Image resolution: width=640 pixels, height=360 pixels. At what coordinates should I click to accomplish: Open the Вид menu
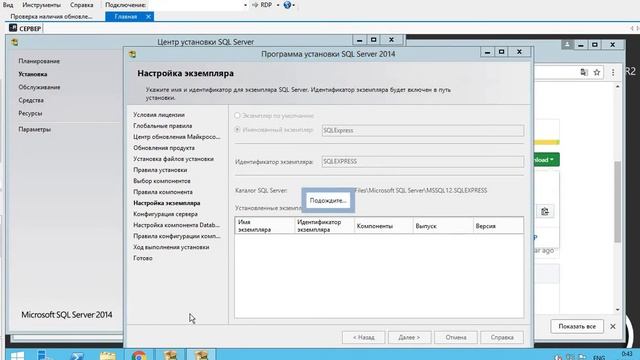(x=8, y=5)
